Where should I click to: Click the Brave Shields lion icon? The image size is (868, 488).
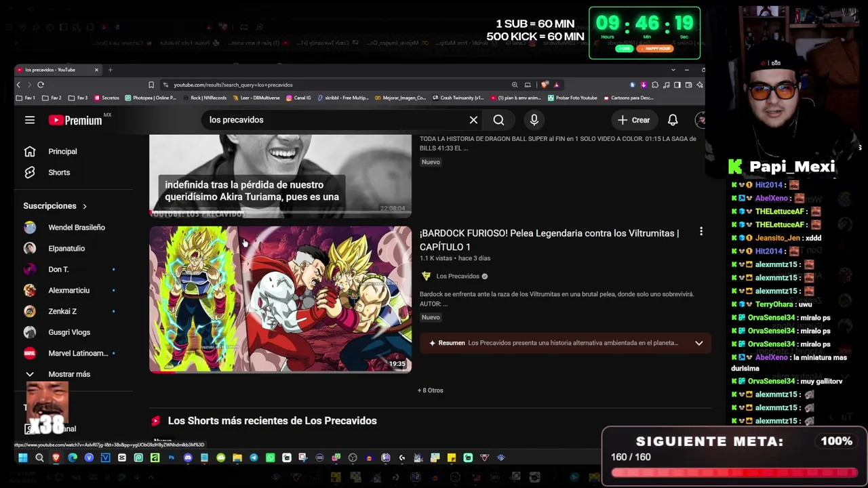click(544, 85)
